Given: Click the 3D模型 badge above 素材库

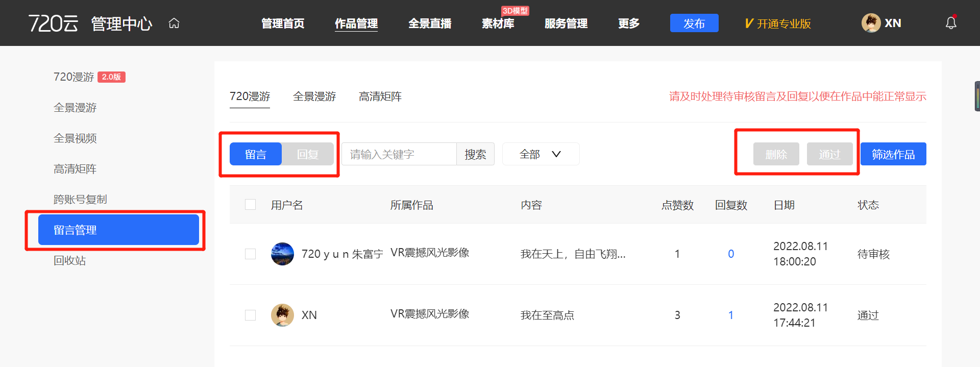Looking at the screenshot, I should [x=514, y=11].
